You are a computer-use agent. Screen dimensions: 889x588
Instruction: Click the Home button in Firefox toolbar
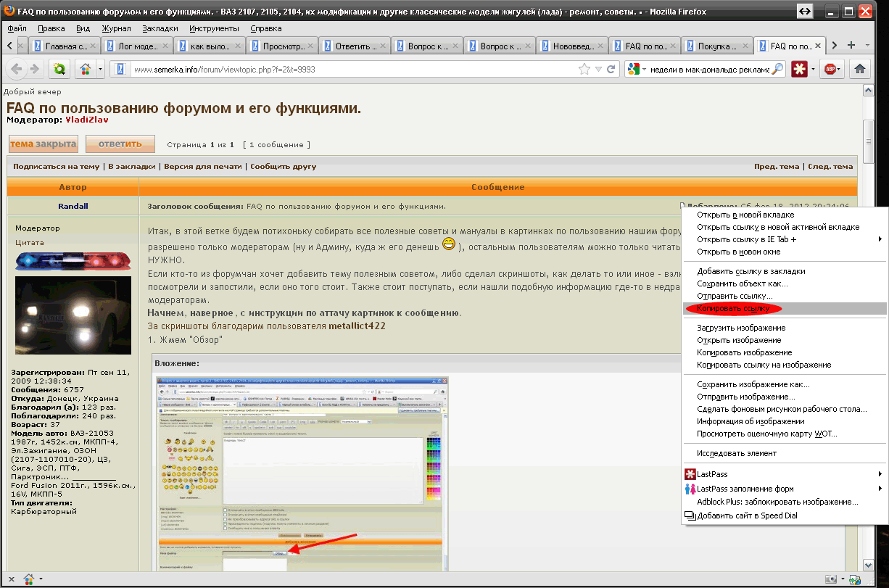860,69
